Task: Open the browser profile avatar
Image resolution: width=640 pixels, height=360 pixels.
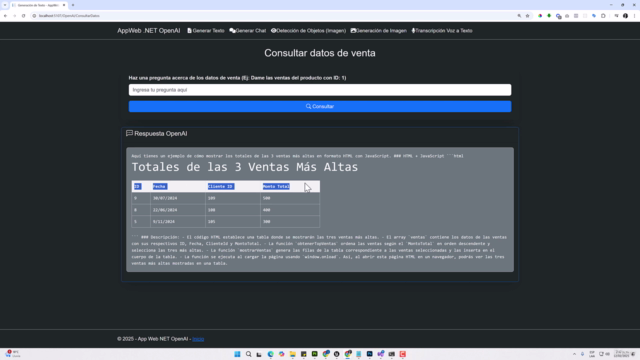Action: (625, 16)
